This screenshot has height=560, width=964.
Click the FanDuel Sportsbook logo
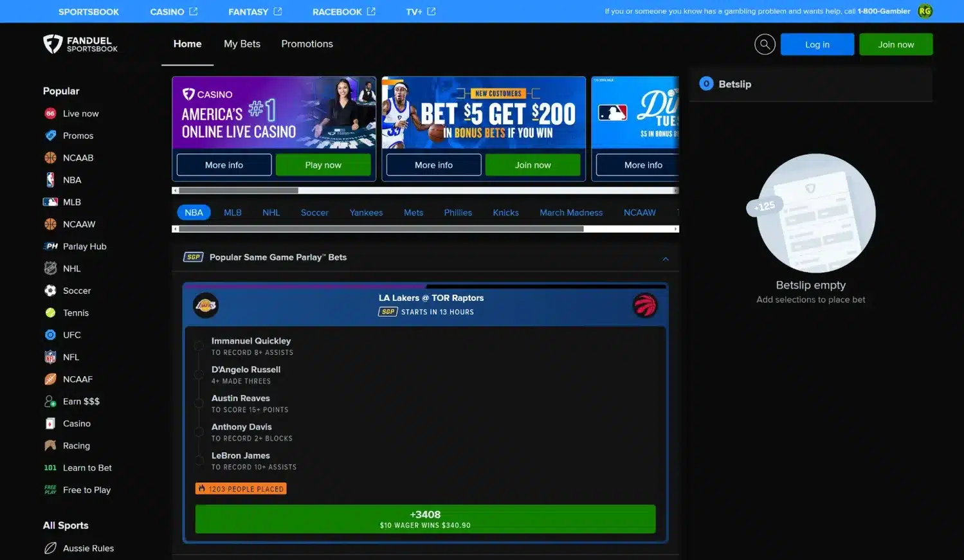click(x=80, y=44)
